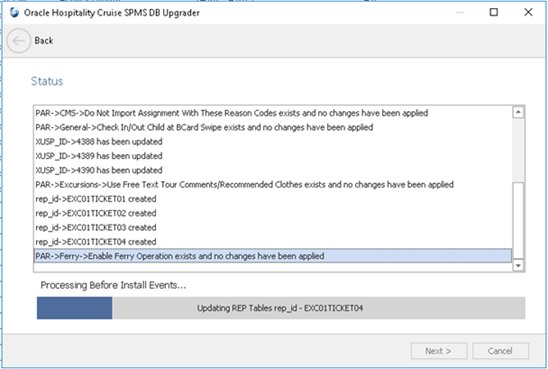This screenshot has width=548, height=369.
Task: Select the 'XUSP_ID->4390 has been updated' row
Action: (273, 170)
